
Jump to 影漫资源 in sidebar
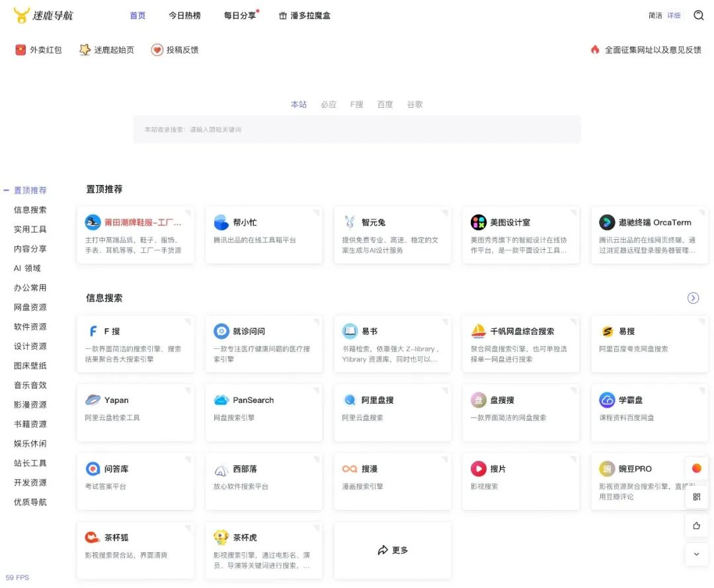coord(30,404)
